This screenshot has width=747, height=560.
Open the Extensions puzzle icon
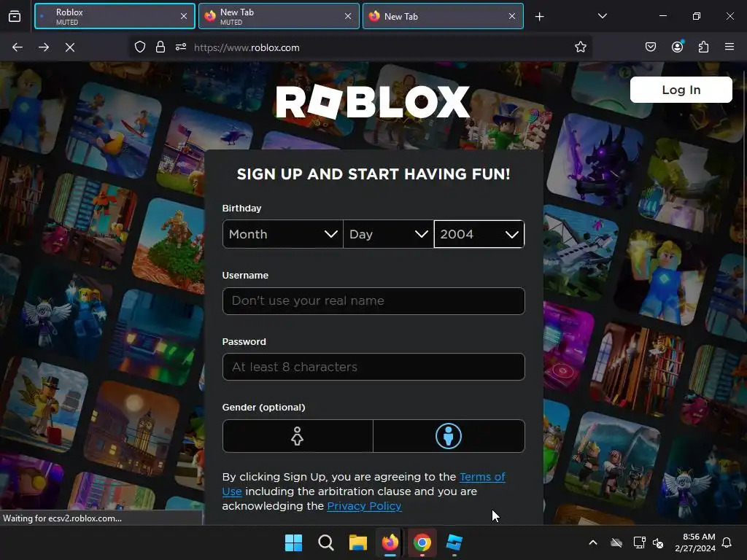click(x=704, y=47)
